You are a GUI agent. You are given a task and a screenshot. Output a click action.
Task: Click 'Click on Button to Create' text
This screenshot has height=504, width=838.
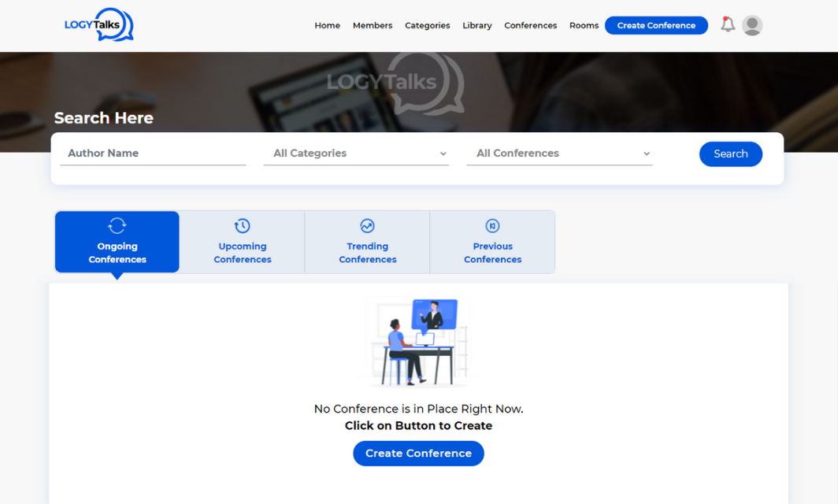coord(418,425)
